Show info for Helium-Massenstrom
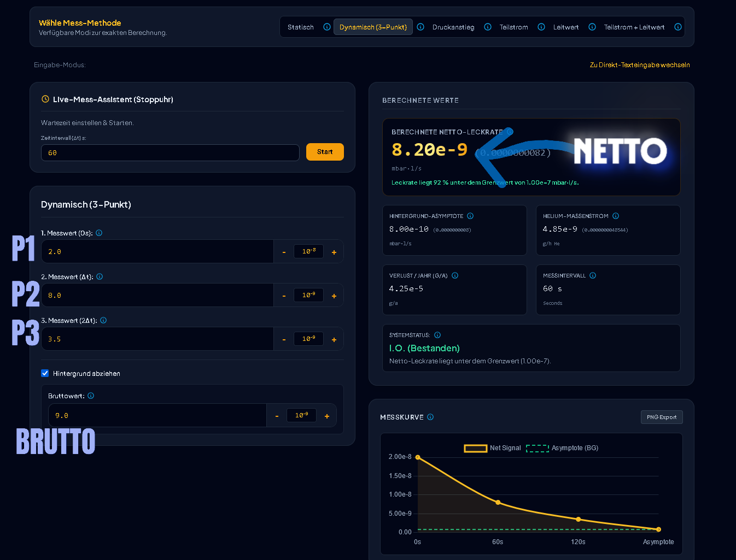Image resolution: width=736 pixels, height=560 pixels. [x=616, y=216]
